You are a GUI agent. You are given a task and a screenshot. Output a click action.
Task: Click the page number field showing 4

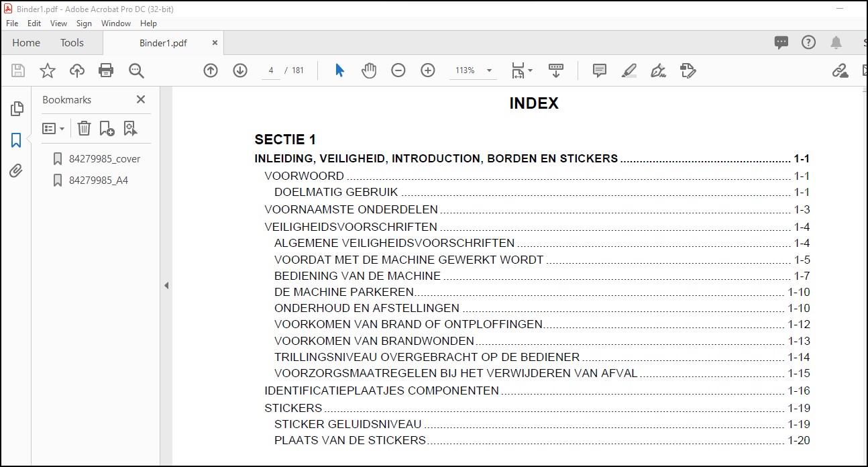270,70
